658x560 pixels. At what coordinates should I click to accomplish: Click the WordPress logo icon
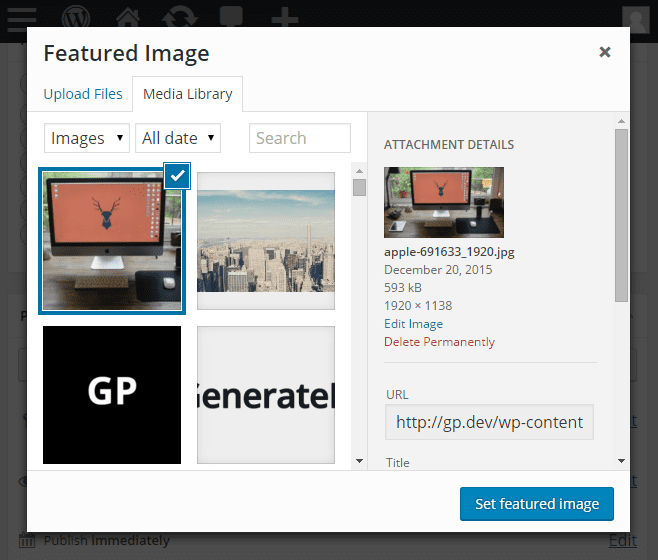pyautogui.click(x=76, y=18)
